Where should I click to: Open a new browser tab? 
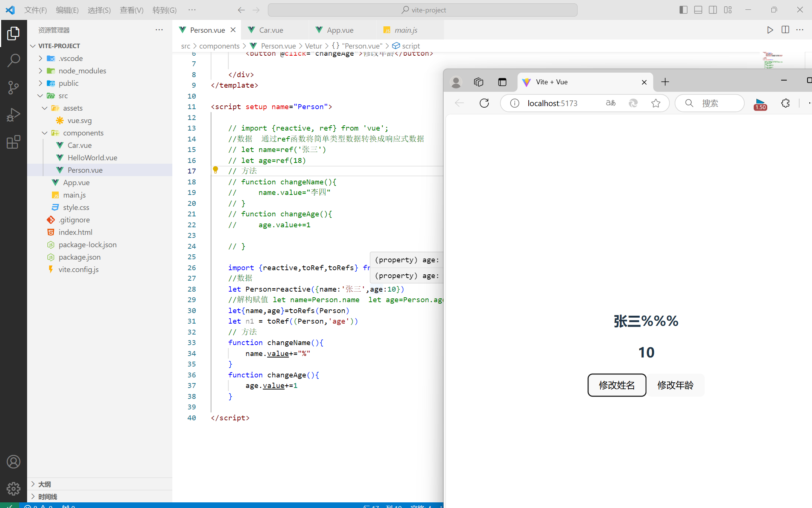[665, 82]
